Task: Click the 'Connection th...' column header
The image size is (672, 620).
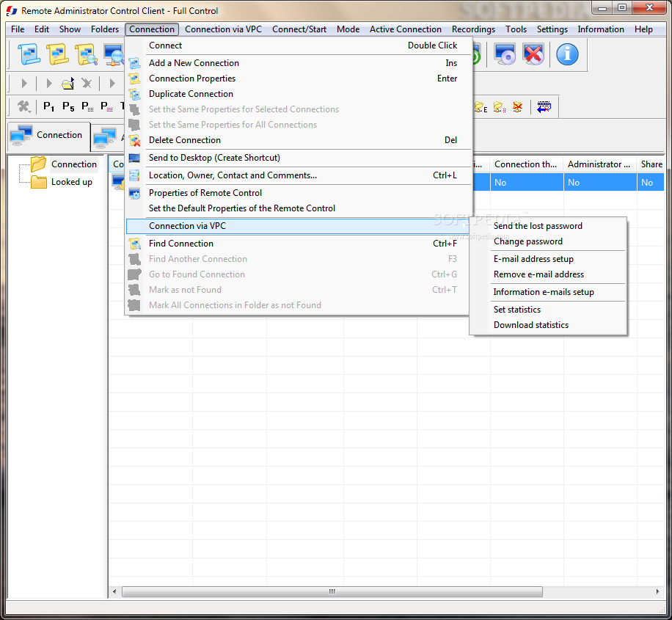Action: coord(527,164)
